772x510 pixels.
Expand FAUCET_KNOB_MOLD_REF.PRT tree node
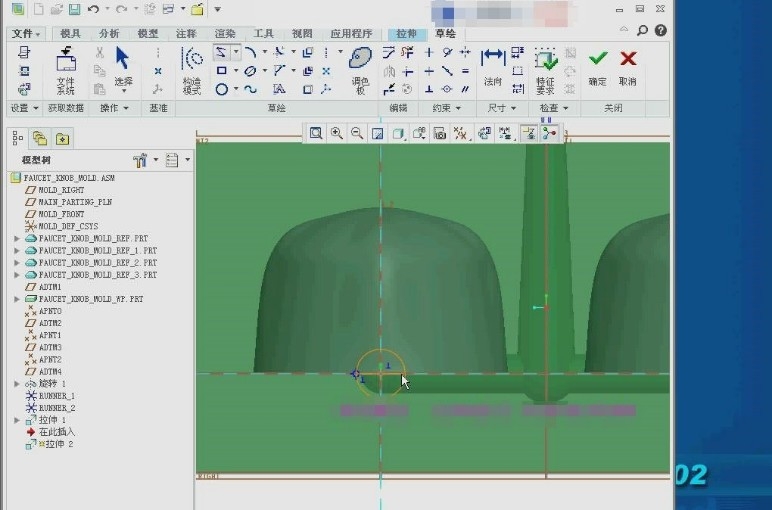(17, 238)
